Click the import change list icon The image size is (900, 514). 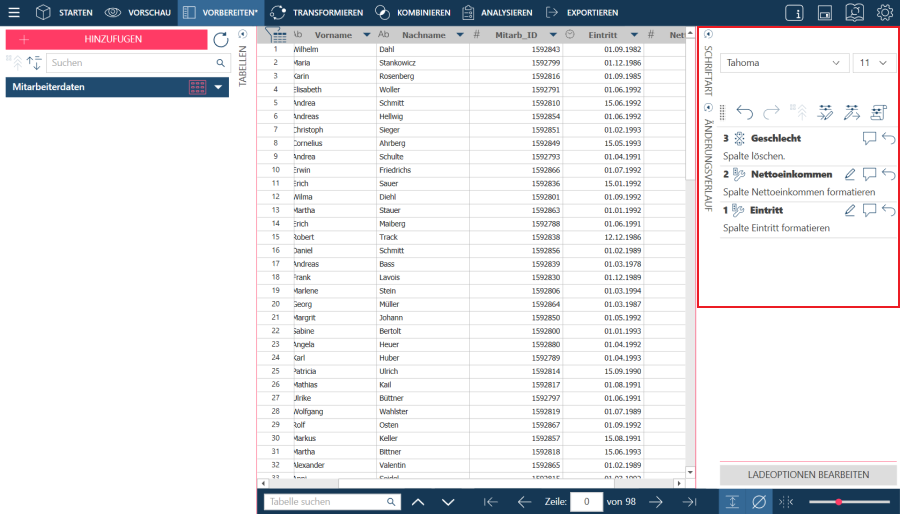(x=825, y=112)
